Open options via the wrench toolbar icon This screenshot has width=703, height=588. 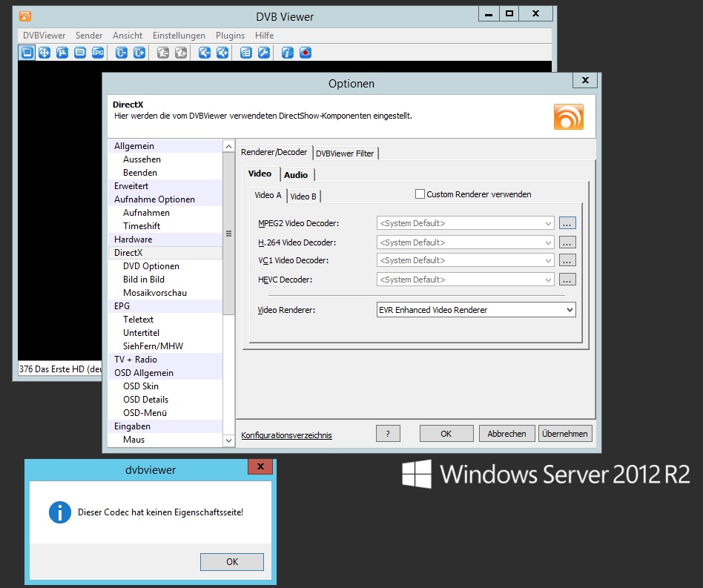point(264,53)
